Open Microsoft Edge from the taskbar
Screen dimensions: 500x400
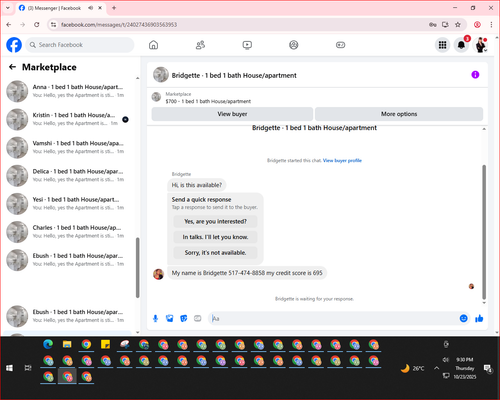(48, 345)
